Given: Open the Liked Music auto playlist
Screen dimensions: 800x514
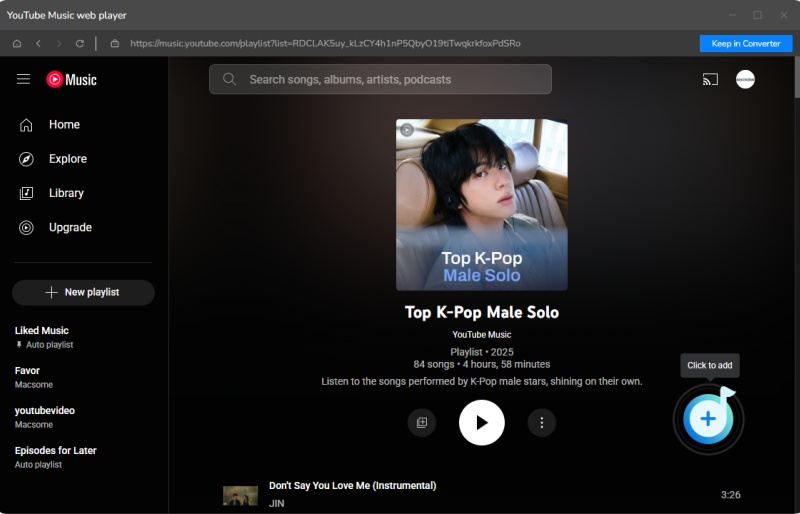Looking at the screenshot, I should point(42,337).
